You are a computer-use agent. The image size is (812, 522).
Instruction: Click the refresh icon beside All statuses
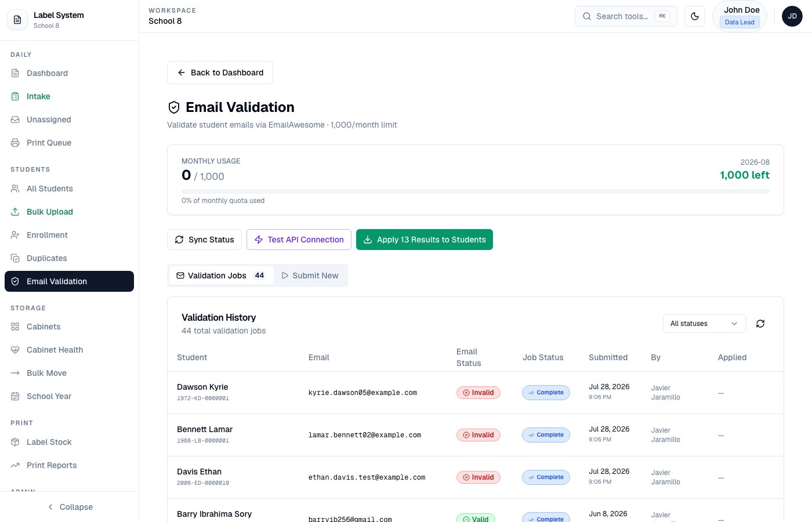pyautogui.click(x=760, y=324)
